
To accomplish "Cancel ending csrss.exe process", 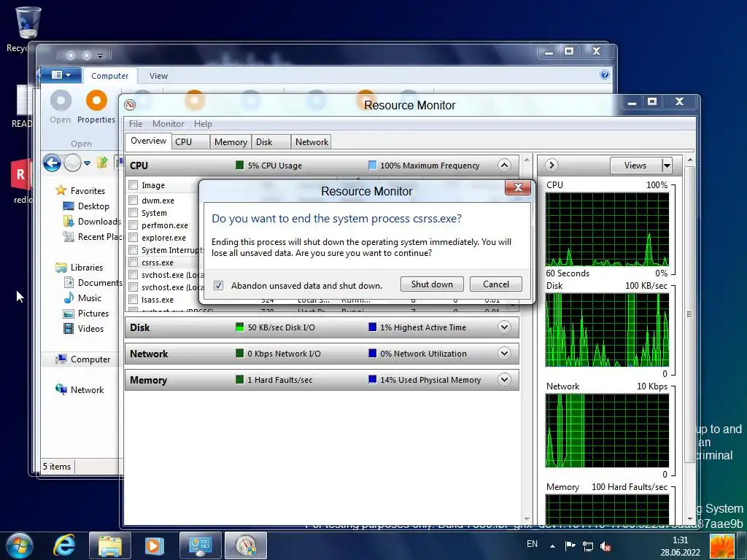I will pyautogui.click(x=495, y=284).
